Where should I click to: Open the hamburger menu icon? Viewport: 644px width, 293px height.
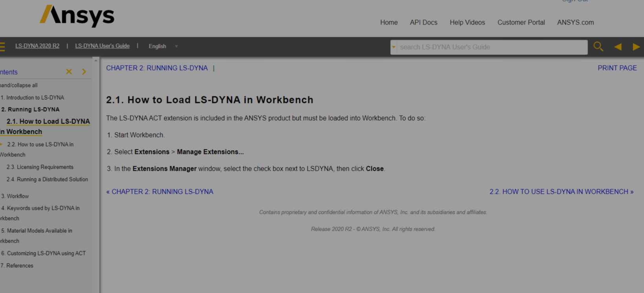click(2, 47)
